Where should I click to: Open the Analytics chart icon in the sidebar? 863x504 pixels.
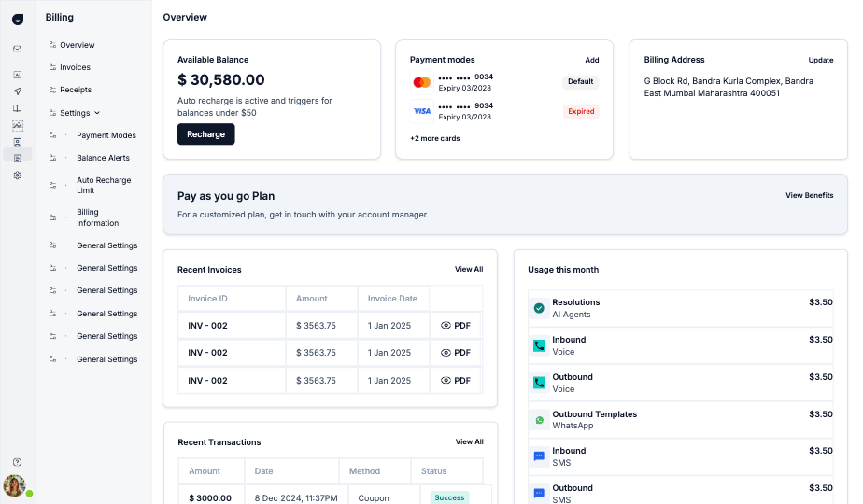pyautogui.click(x=18, y=125)
